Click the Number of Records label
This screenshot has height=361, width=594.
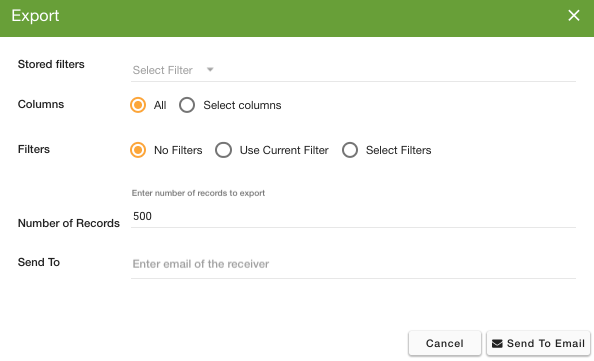pyautogui.click(x=69, y=223)
